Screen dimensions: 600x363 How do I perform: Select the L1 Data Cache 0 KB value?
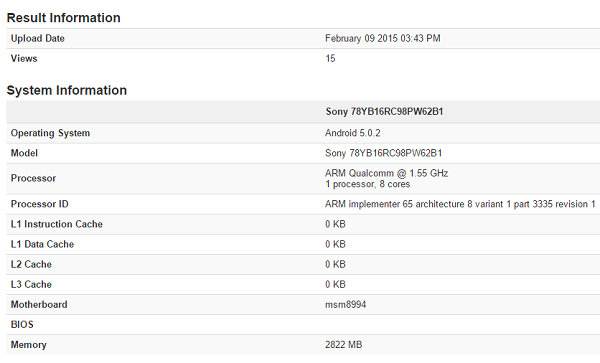point(335,244)
